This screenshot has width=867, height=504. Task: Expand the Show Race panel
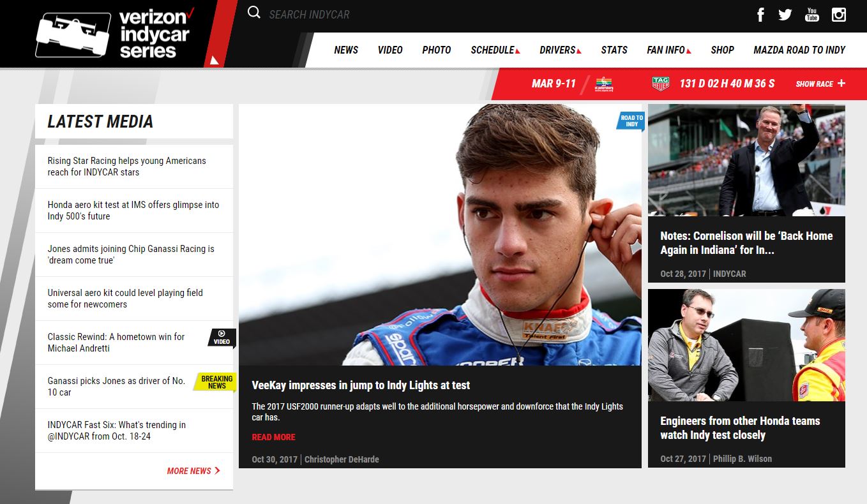click(820, 84)
